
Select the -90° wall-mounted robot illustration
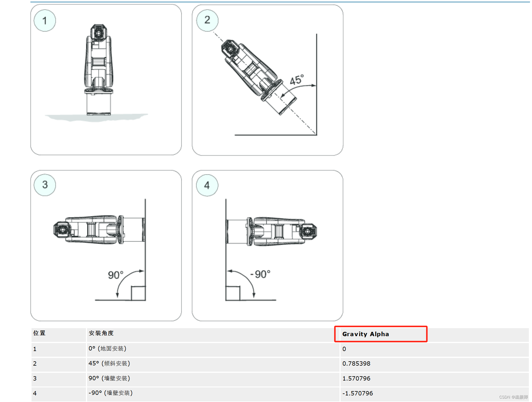tap(272, 231)
